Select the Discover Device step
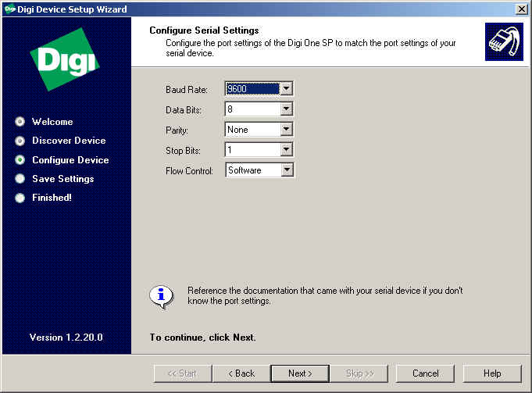Viewport: 532px width, 393px height. click(x=20, y=141)
